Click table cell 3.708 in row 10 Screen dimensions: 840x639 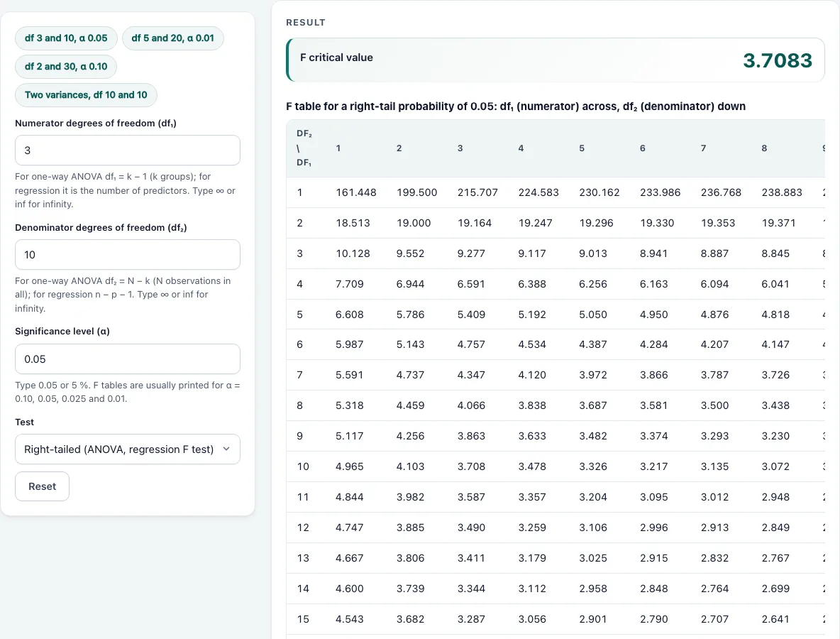471,466
